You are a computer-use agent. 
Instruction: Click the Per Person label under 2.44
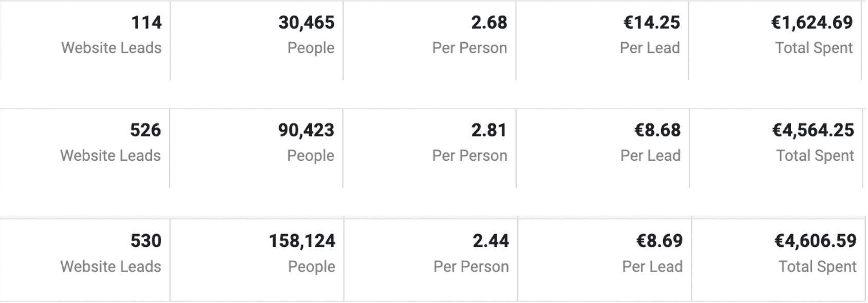(471, 267)
